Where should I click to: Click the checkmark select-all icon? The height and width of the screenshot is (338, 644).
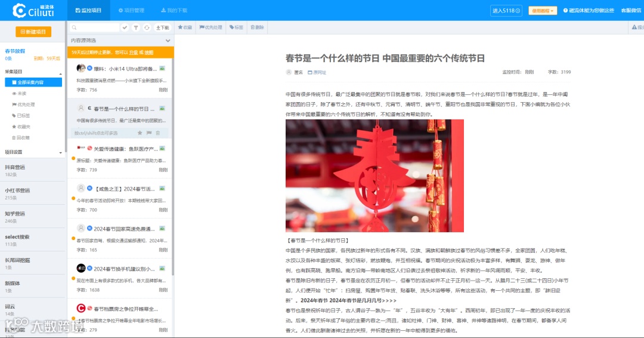(125, 27)
